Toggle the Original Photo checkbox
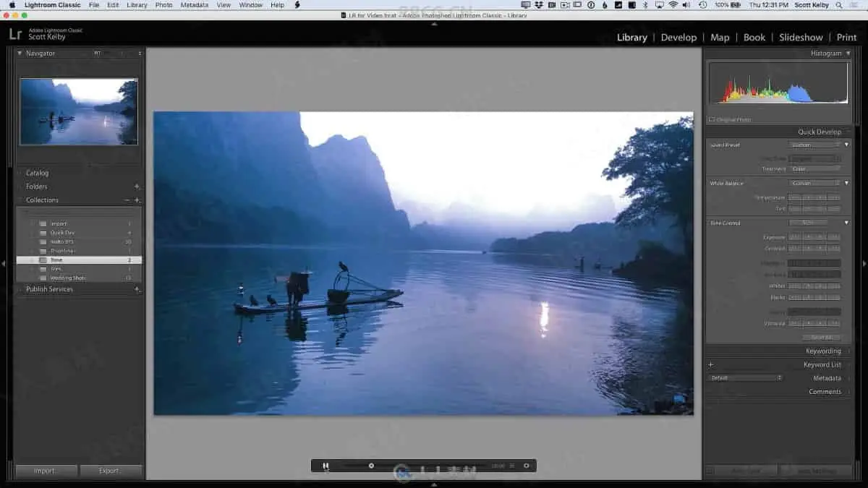 [x=712, y=120]
